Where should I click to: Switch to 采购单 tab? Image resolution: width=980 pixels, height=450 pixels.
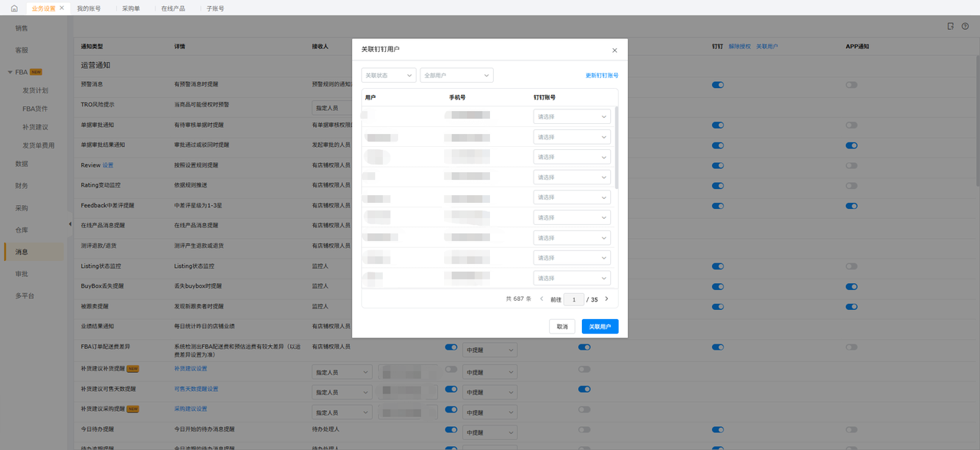tap(131, 8)
